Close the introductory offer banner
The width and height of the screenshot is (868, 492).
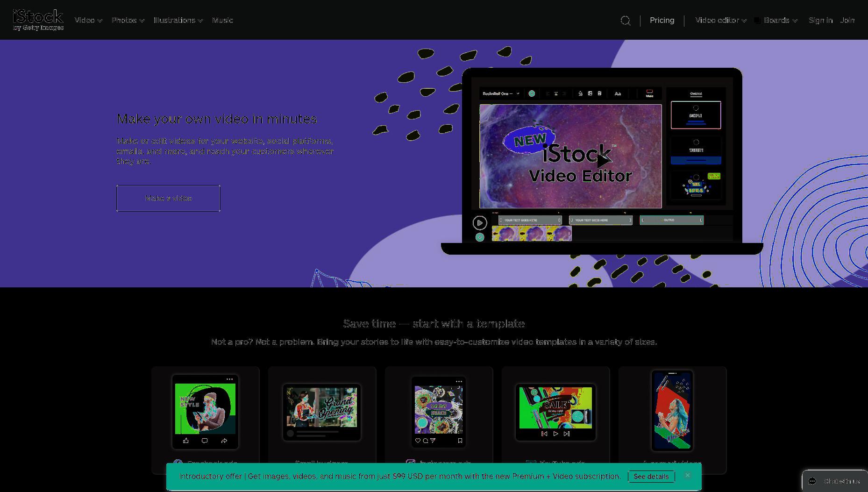(687, 475)
